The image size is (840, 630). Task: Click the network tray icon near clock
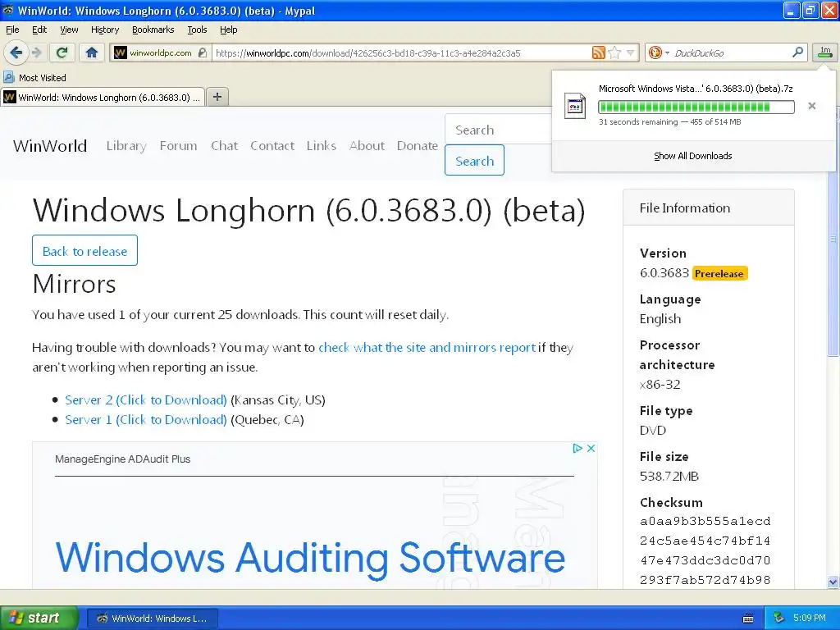point(778,619)
